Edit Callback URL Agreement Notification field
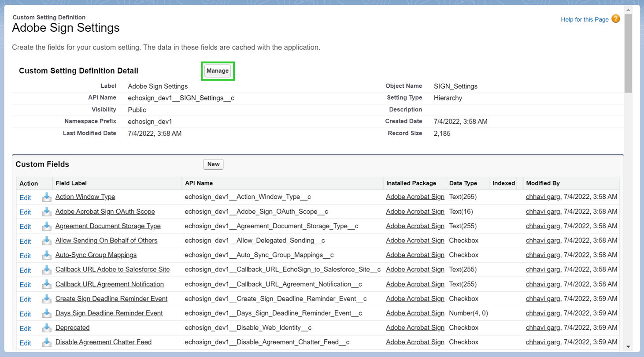The height and width of the screenshot is (357, 644). (25, 285)
